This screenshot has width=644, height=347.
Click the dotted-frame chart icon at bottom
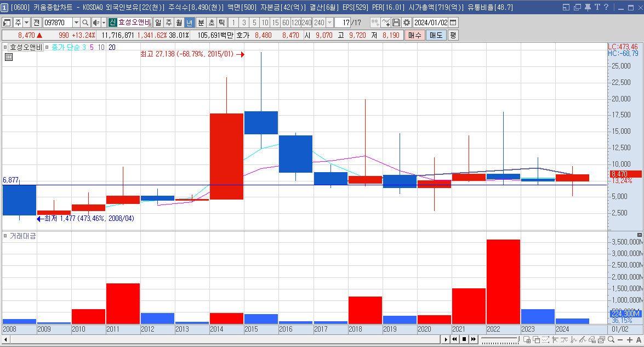coord(545,340)
